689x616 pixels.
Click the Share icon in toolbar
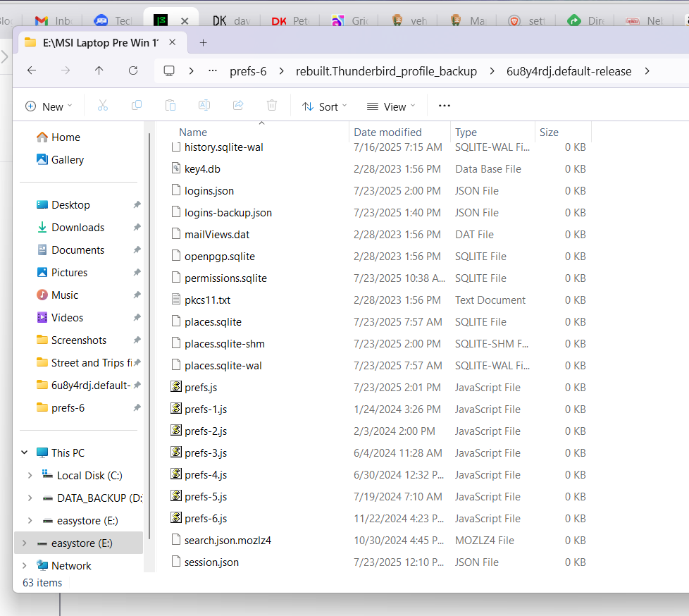pos(238,106)
